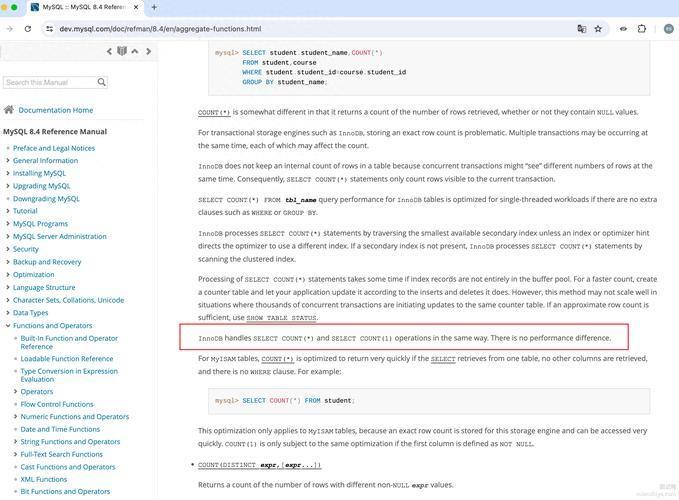
Task: Open site information icon in address bar
Action: tap(50, 29)
